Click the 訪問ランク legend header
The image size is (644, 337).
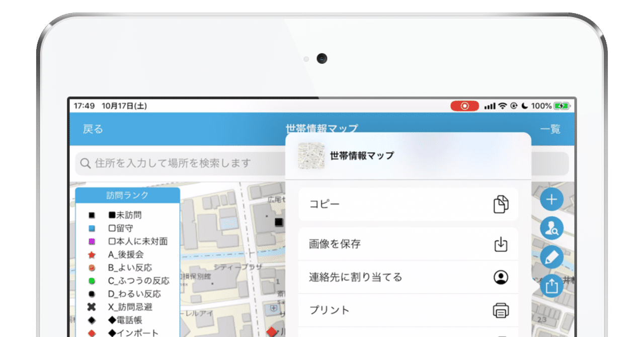click(128, 195)
